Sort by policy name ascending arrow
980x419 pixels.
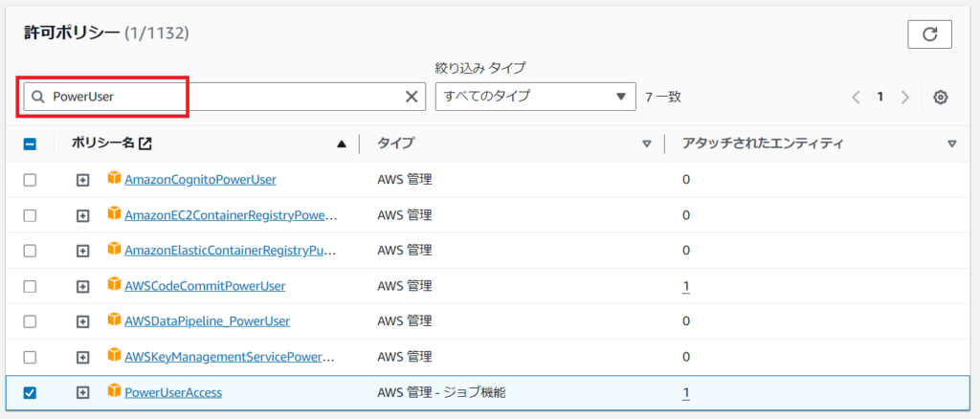pos(342,144)
